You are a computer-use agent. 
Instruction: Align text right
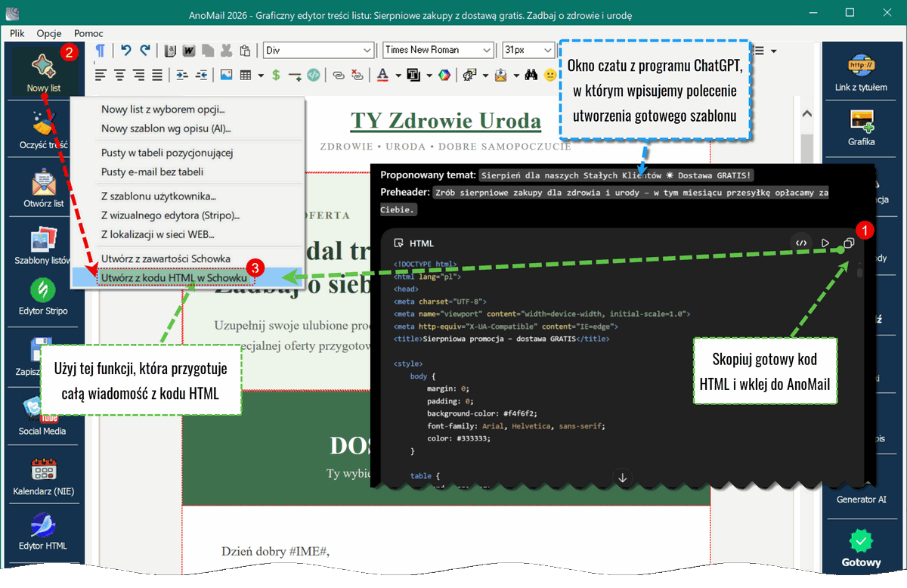pyautogui.click(x=138, y=75)
